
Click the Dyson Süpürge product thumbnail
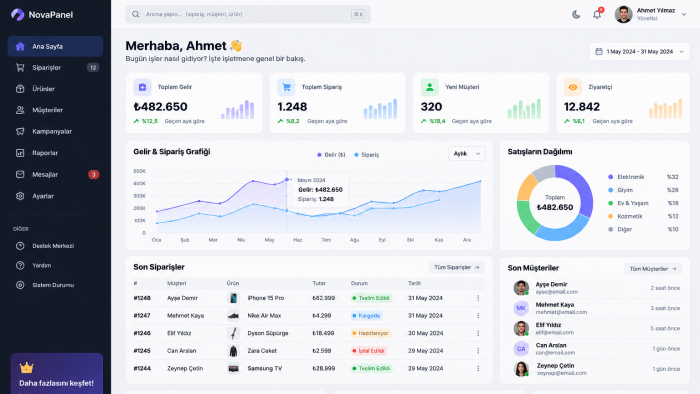click(233, 333)
